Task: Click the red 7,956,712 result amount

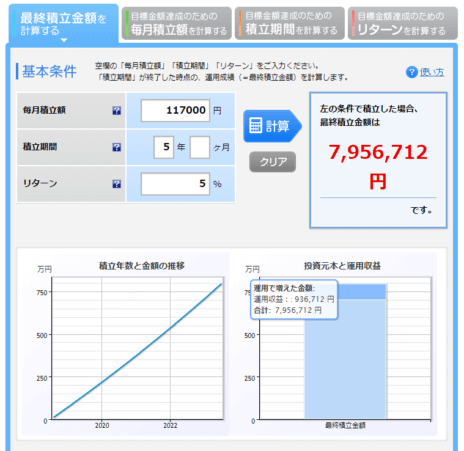Action: point(378,152)
